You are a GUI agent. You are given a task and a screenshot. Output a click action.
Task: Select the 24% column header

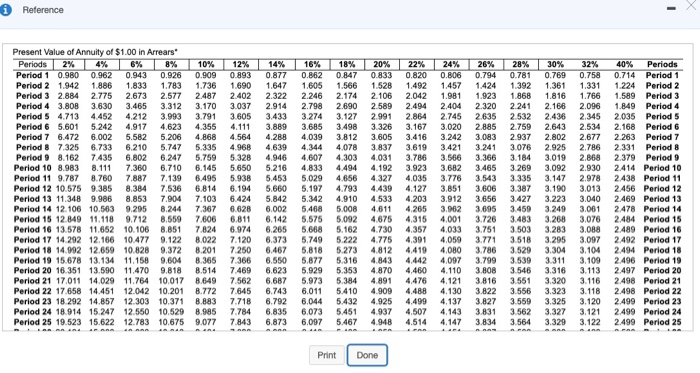point(451,65)
